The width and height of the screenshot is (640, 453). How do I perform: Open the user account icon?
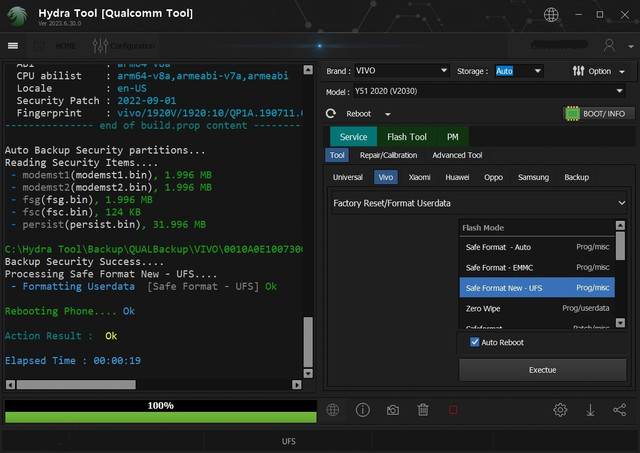coord(609,45)
